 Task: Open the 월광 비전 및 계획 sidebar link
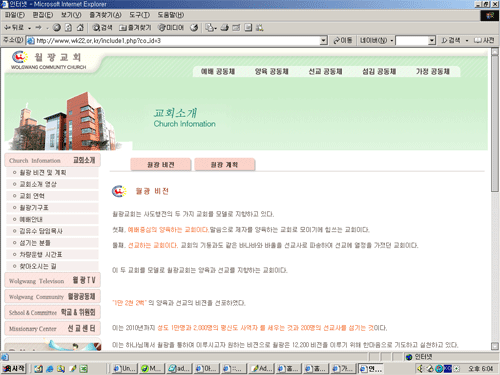[43, 172]
